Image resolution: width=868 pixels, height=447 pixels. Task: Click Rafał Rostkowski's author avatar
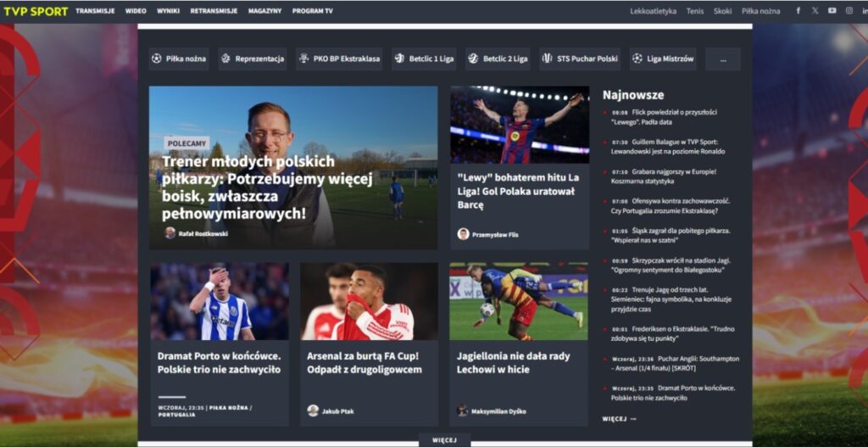tap(170, 233)
